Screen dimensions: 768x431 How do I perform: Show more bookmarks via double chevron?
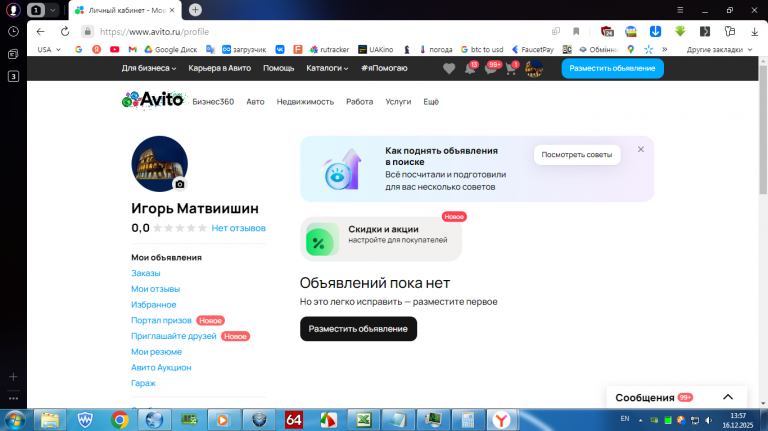tap(665, 49)
